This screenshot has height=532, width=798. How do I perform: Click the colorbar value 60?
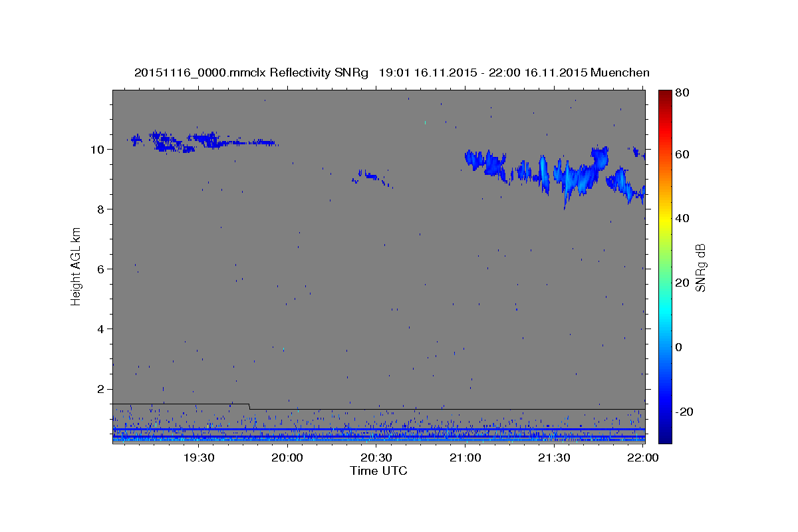coord(684,154)
